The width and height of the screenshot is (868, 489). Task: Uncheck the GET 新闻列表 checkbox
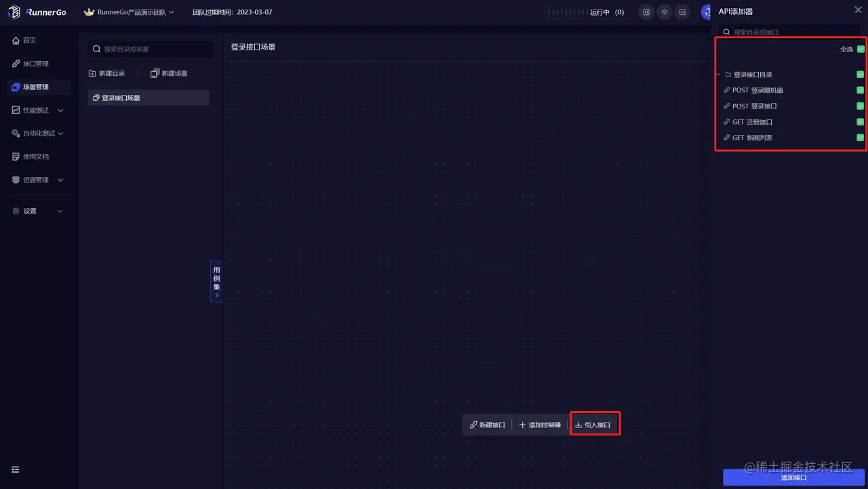click(861, 138)
